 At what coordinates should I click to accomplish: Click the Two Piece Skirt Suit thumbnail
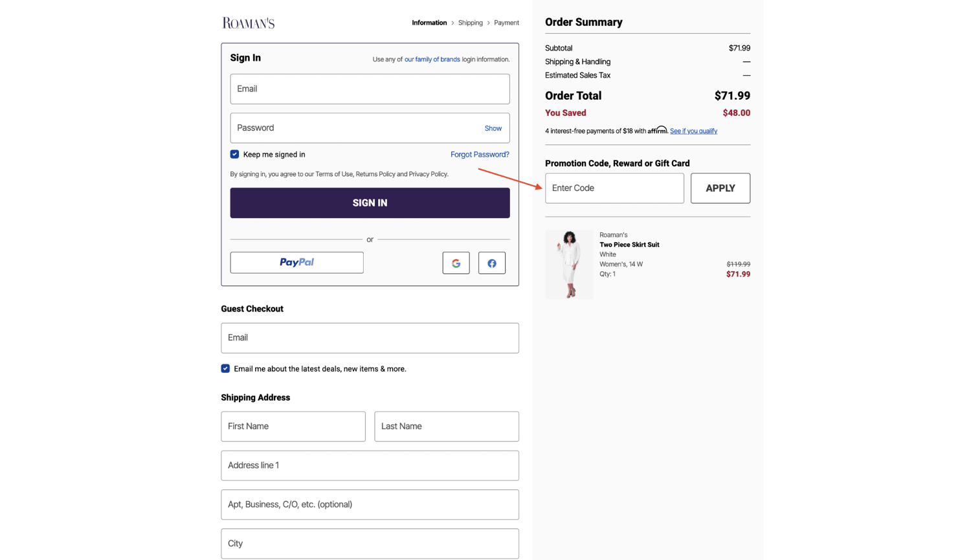pyautogui.click(x=569, y=263)
